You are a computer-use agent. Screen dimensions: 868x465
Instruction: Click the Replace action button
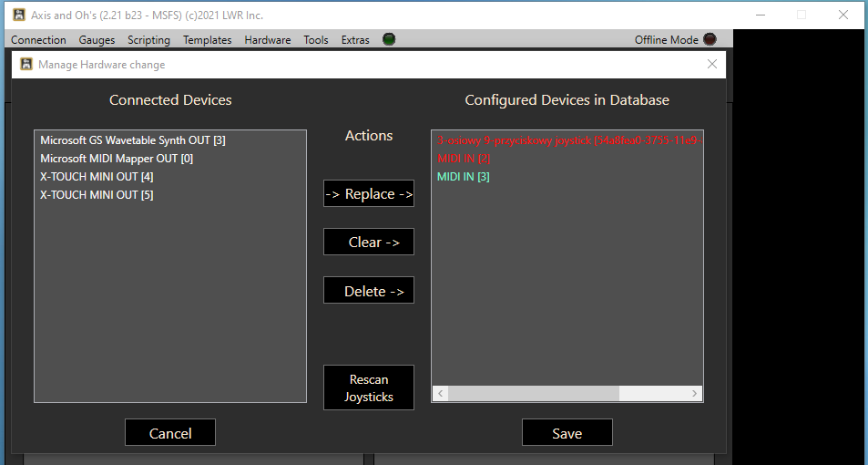point(369,193)
